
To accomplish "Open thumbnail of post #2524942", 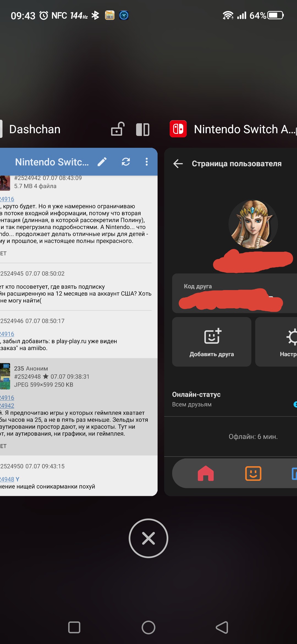I will coord(5,183).
